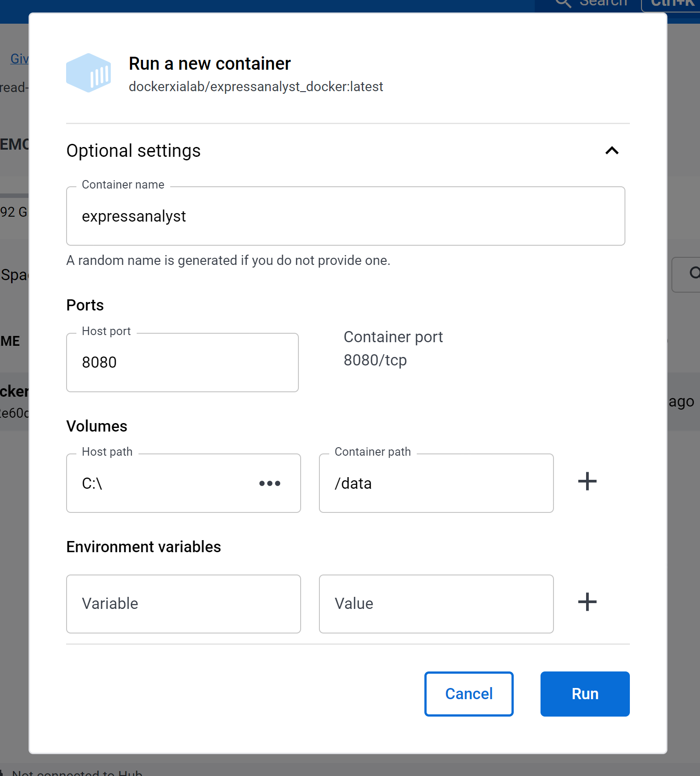Click the 8080/tcp container port text
Image resolution: width=700 pixels, height=776 pixels.
[x=375, y=360]
